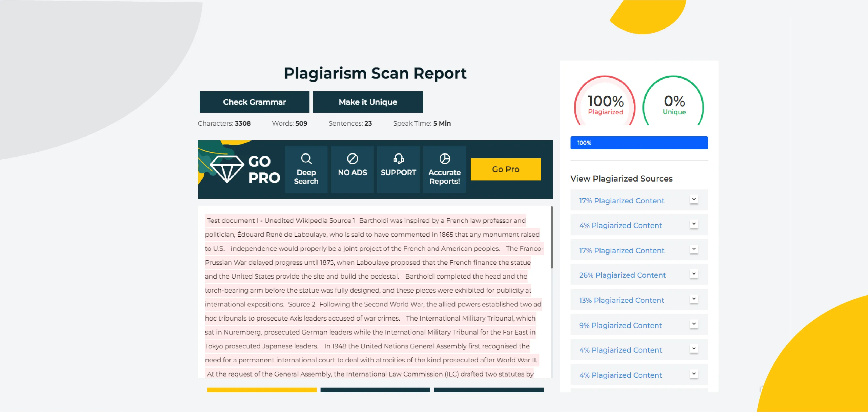Click the SUPPORT headset icon
The image size is (868, 412).
tap(398, 158)
